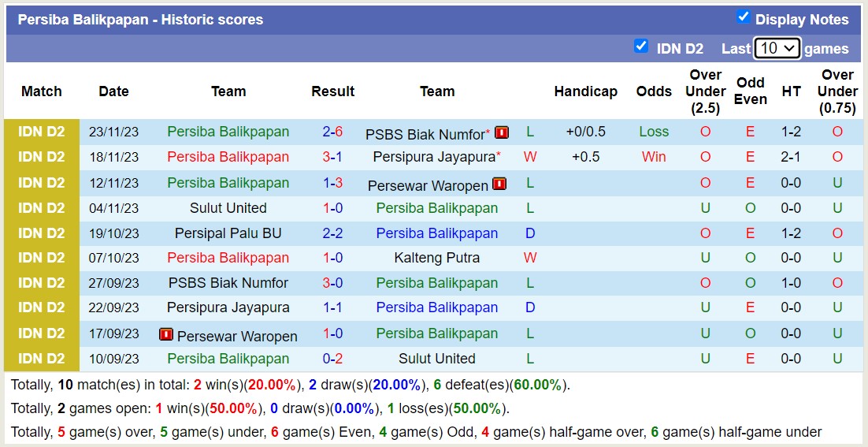
Task: Toggle the Display Notes checkbox
Action: coord(744,17)
